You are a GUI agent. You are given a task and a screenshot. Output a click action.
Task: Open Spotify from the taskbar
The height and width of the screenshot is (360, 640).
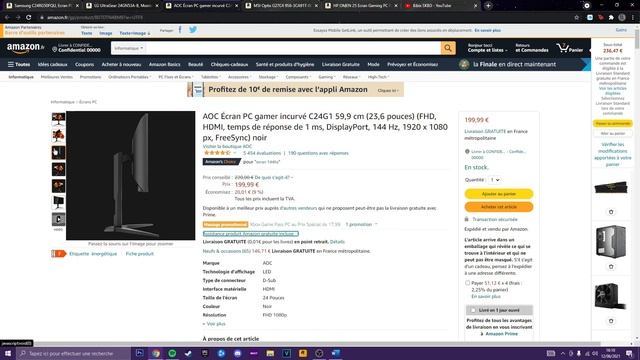click(x=172, y=353)
